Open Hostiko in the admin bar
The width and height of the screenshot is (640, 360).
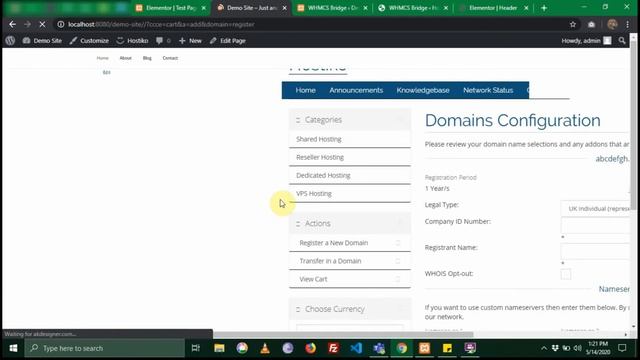(x=133, y=40)
